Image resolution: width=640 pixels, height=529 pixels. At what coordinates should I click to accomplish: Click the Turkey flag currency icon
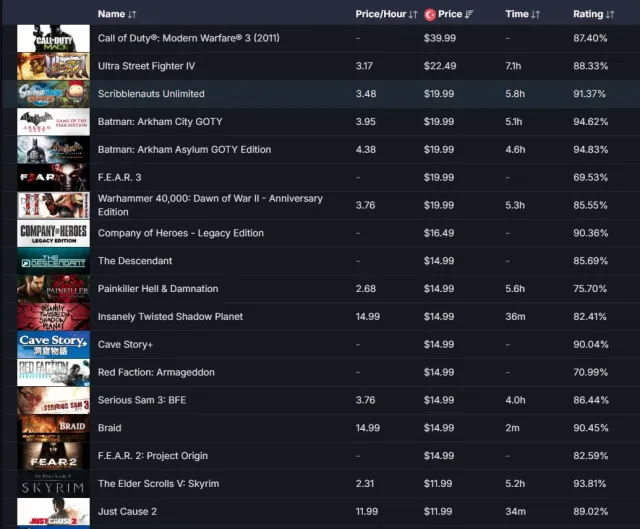430,15
